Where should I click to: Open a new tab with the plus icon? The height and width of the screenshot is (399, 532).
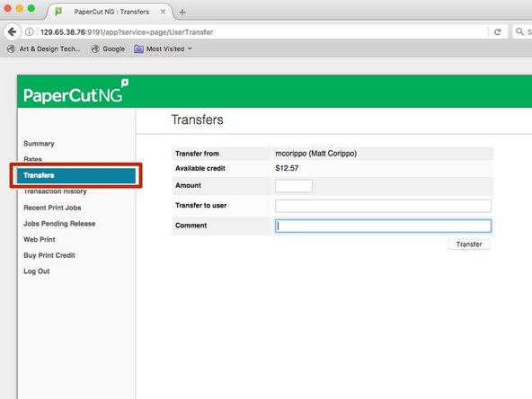click(182, 13)
